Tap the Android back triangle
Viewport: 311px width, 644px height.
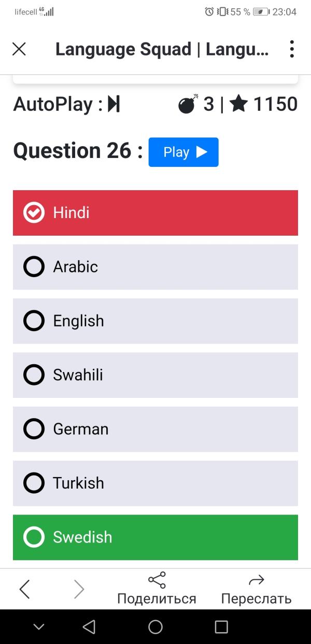pos(89,627)
